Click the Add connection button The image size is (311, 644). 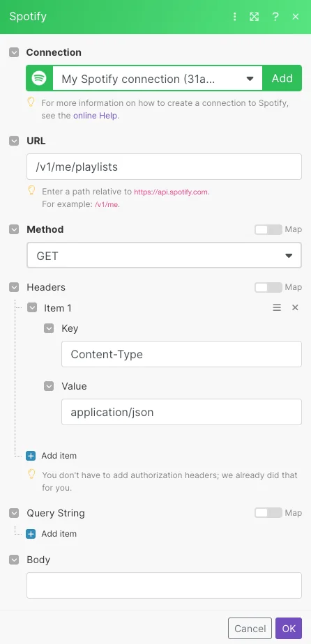(x=282, y=78)
